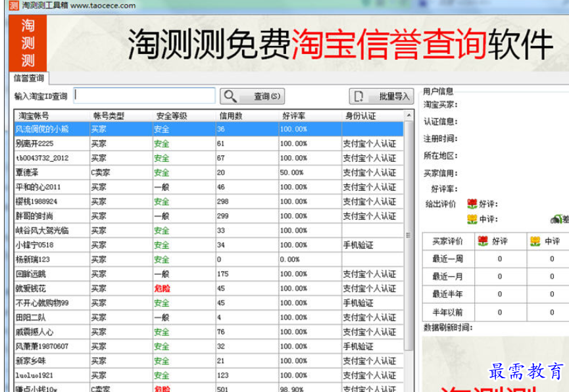
Task: Click the document icon on 批量导入 button
Action: click(x=359, y=96)
